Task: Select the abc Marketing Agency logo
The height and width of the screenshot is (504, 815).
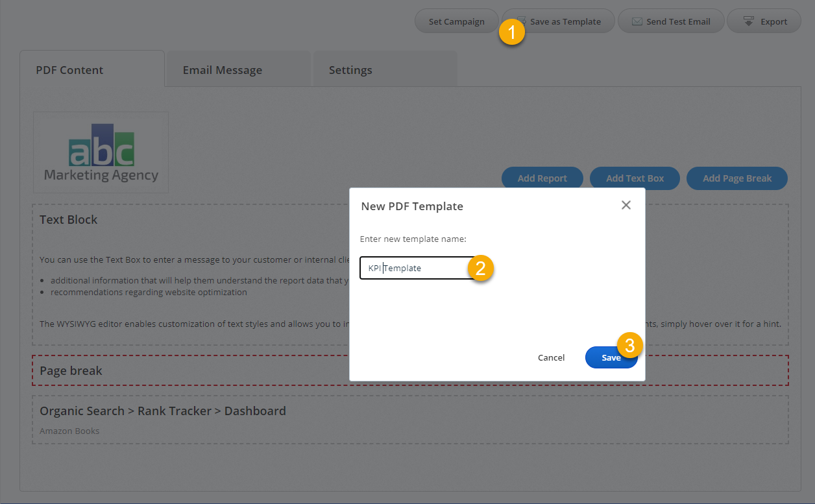Action: [101, 152]
